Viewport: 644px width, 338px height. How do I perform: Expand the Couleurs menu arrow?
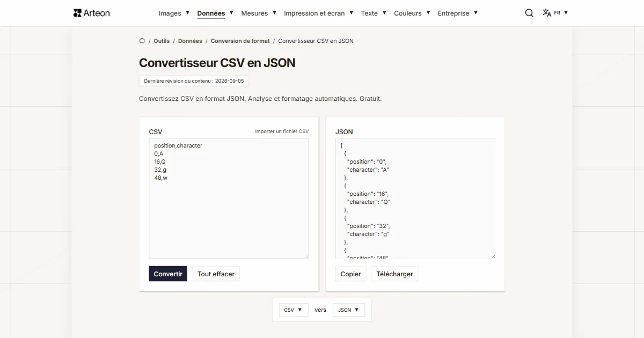[428, 13]
